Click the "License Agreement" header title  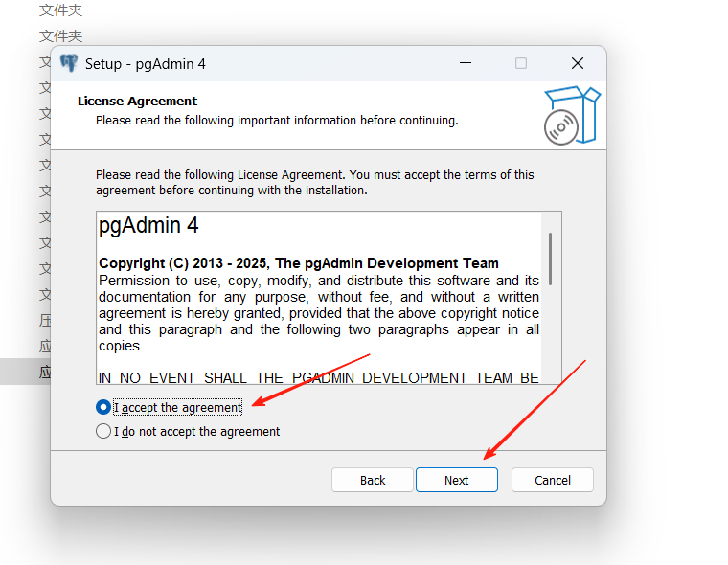(x=137, y=102)
